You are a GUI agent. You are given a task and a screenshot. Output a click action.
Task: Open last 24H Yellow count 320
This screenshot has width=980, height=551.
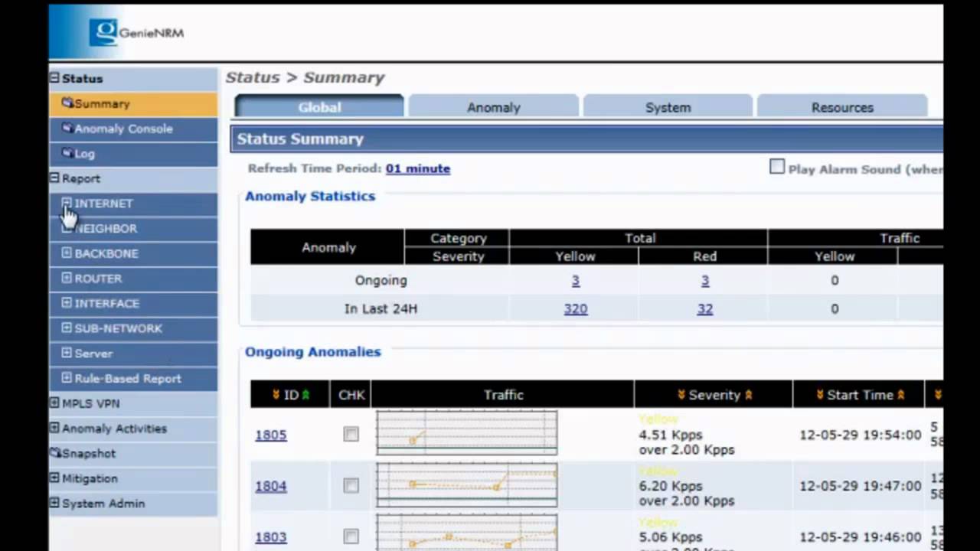click(x=576, y=309)
